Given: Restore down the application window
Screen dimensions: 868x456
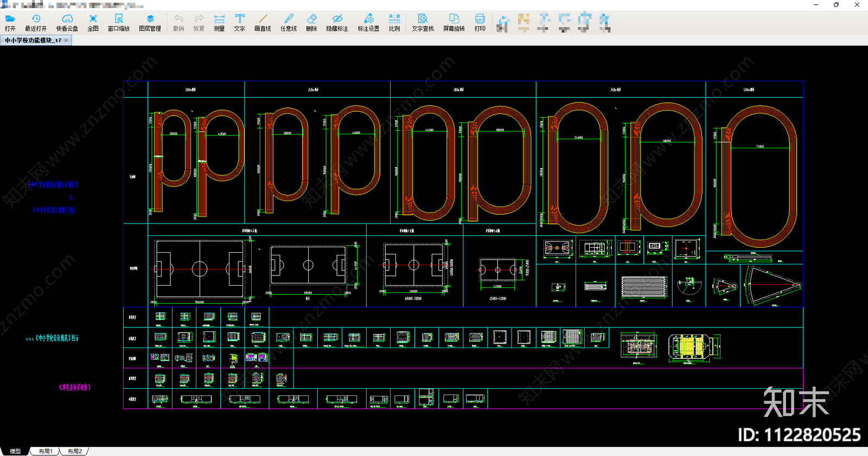Looking at the screenshot, I should point(837,5).
